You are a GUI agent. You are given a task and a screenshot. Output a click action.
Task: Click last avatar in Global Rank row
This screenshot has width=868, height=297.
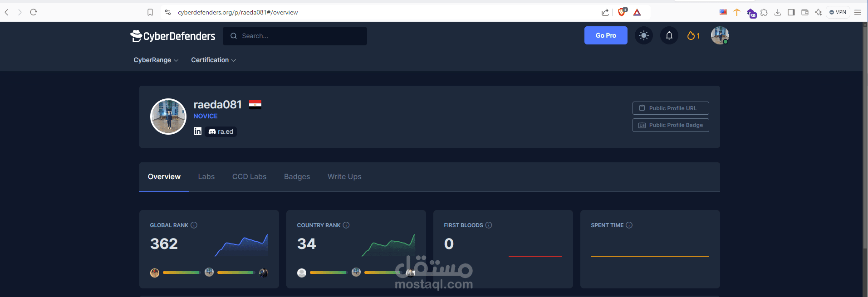click(264, 273)
